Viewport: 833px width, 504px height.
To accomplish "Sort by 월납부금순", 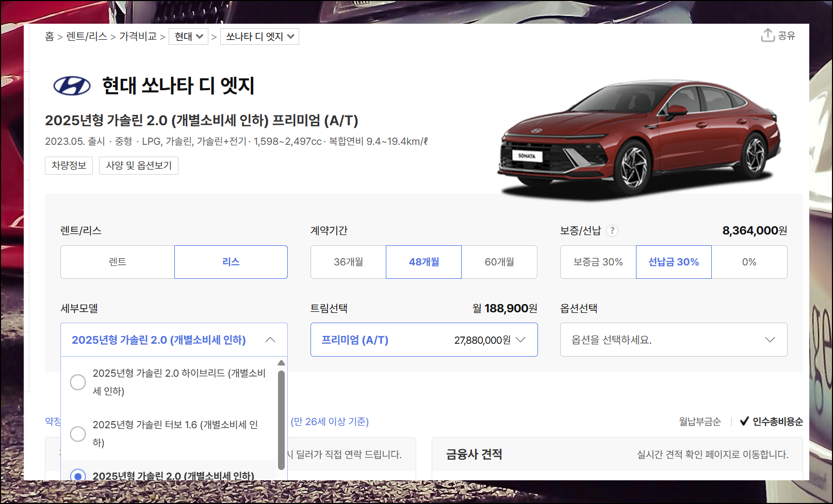I will [x=700, y=422].
